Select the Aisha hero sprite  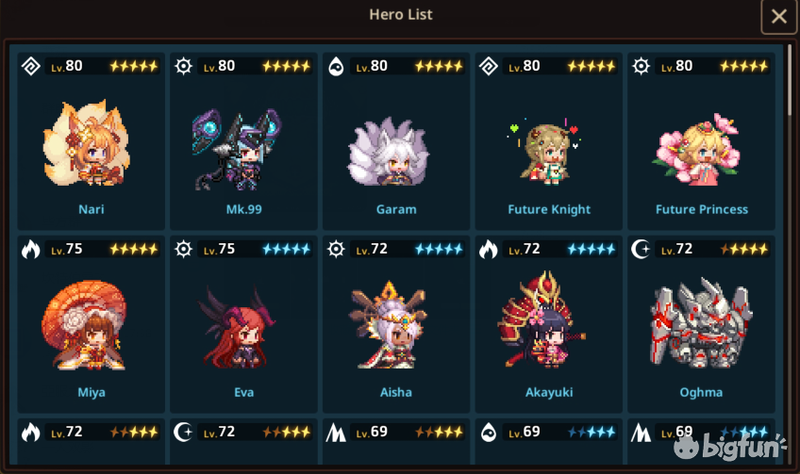tap(388, 325)
